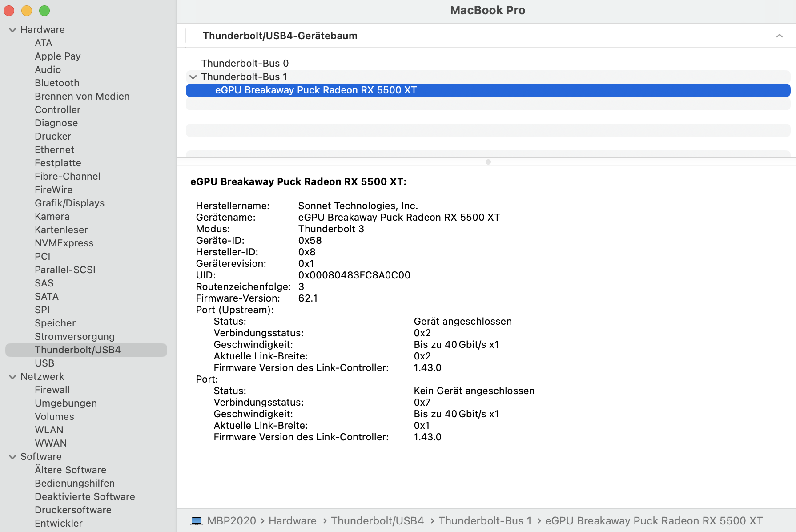Open Parallel-SCSI entry
The height and width of the screenshot is (532, 796).
[x=65, y=270]
